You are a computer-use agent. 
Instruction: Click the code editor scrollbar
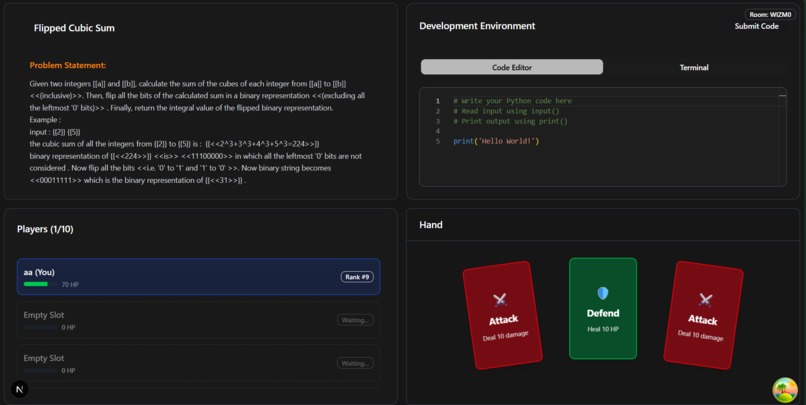tap(782, 136)
